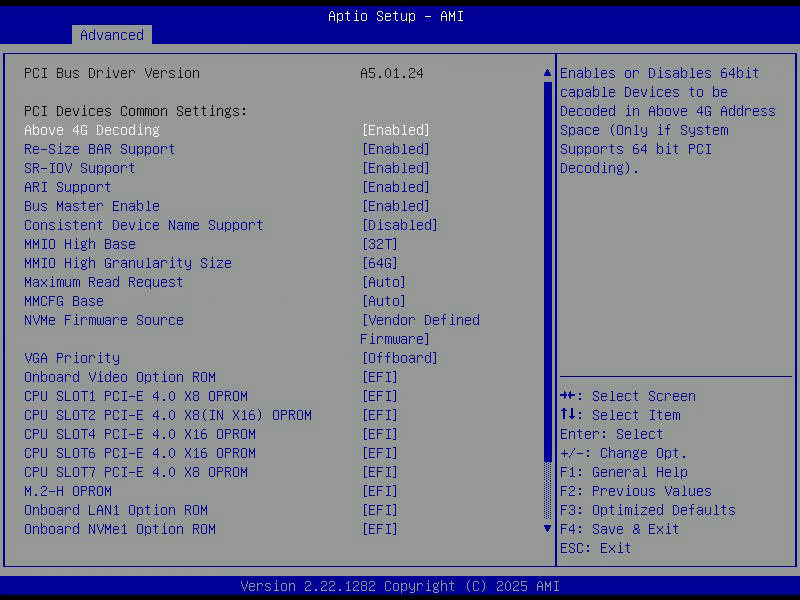Toggle SR-IOV Support Enabled value
This screenshot has height=600, width=800.
tap(396, 168)
